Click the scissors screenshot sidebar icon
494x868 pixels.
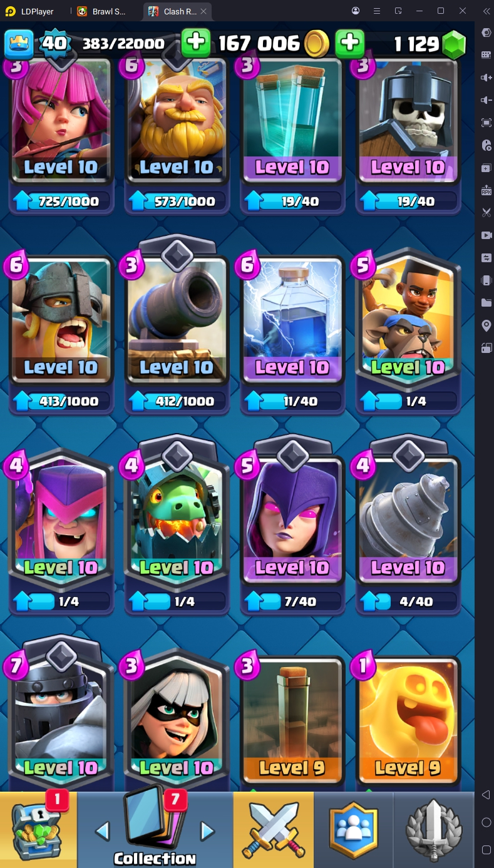pyautogui.click(x=486, y=213)
